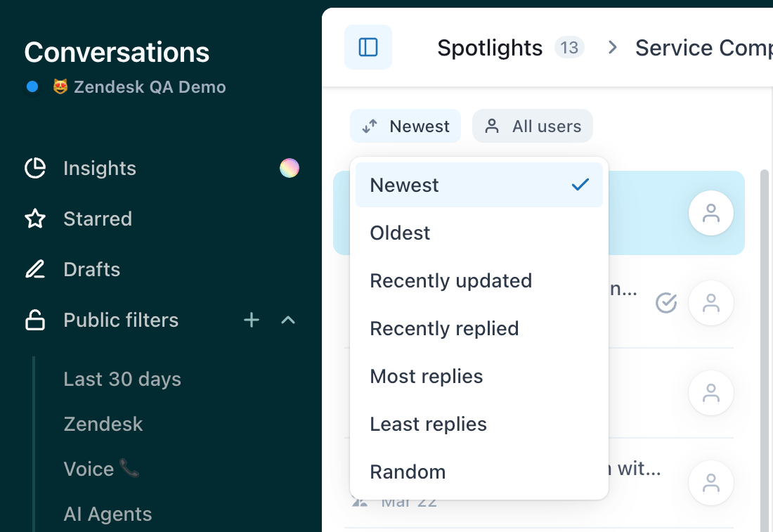The height and width of the screenshot is (532, 773).
Task: Collapse the Public filters section chevron
Action: tap(287, 320)
